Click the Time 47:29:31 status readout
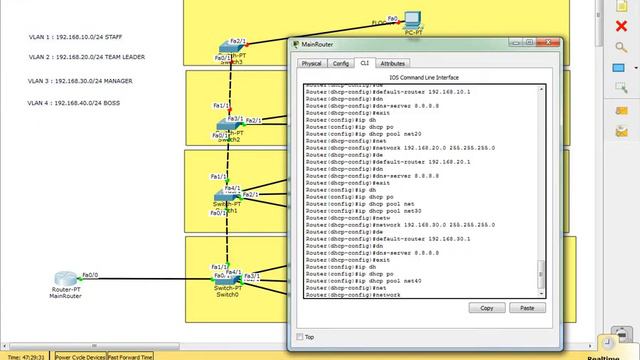Screen dimensions: 640x360 click(x=26, y=357)
